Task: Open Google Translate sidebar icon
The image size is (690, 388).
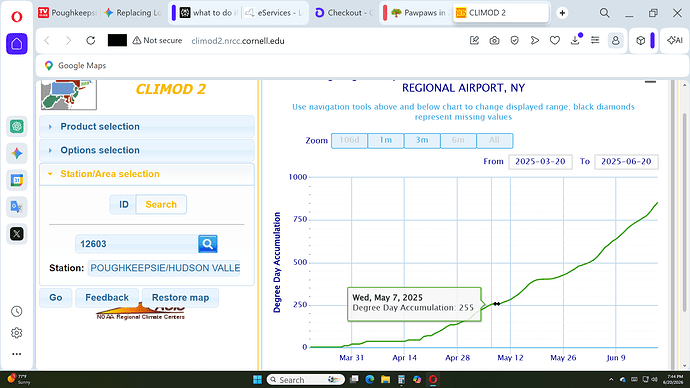Action: pos(17,207)
